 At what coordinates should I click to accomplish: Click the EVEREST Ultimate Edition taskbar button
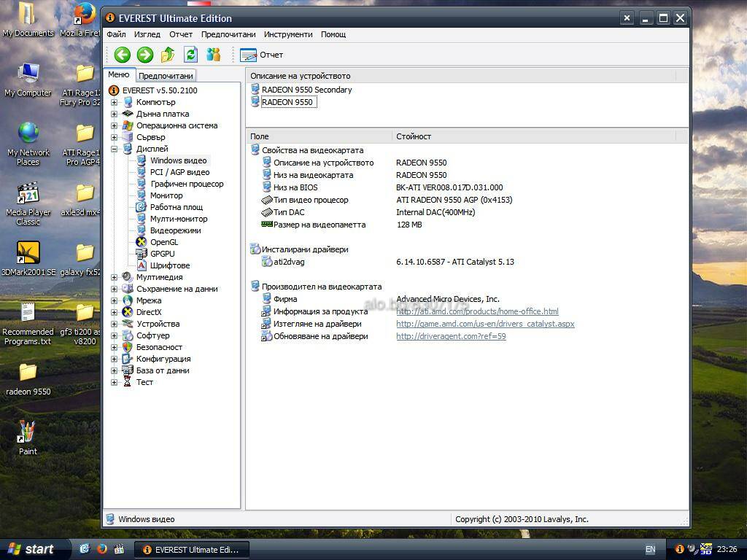pyautogui.click(x=191, y=550)
